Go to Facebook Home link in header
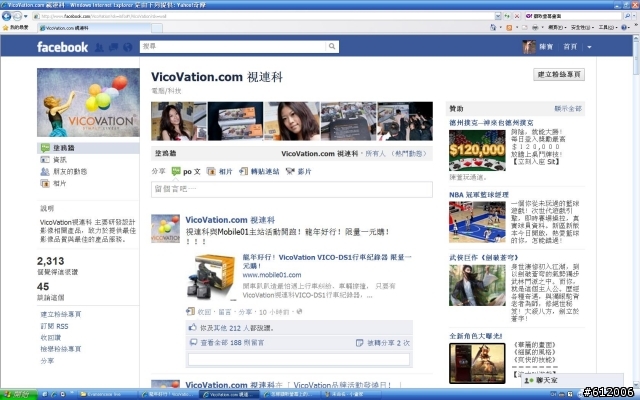The width and height of the screenshot is (640, 400). (570, 47)
